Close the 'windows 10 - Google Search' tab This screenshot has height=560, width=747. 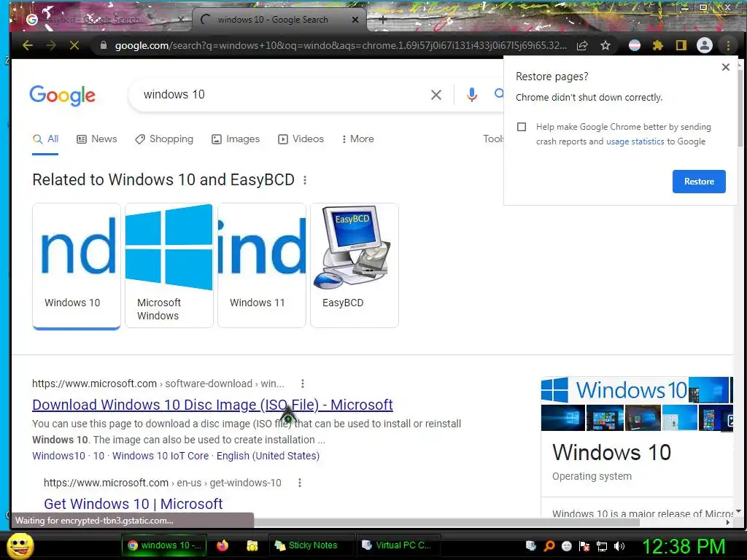click(x=355, y=20)
